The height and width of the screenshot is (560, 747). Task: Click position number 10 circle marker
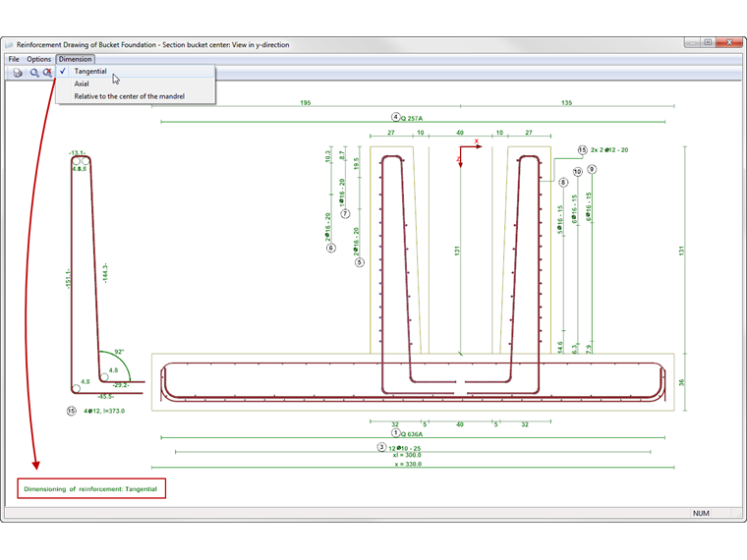pos(577,171)
